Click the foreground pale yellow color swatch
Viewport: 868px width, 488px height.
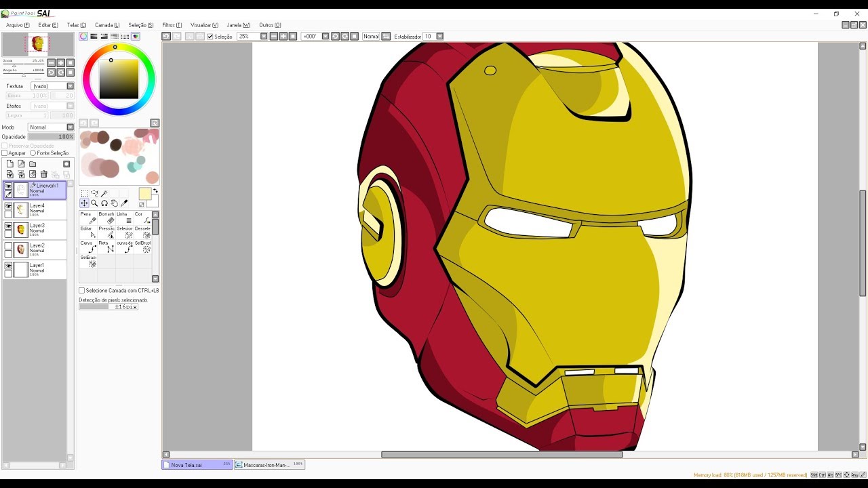point(144,194)
